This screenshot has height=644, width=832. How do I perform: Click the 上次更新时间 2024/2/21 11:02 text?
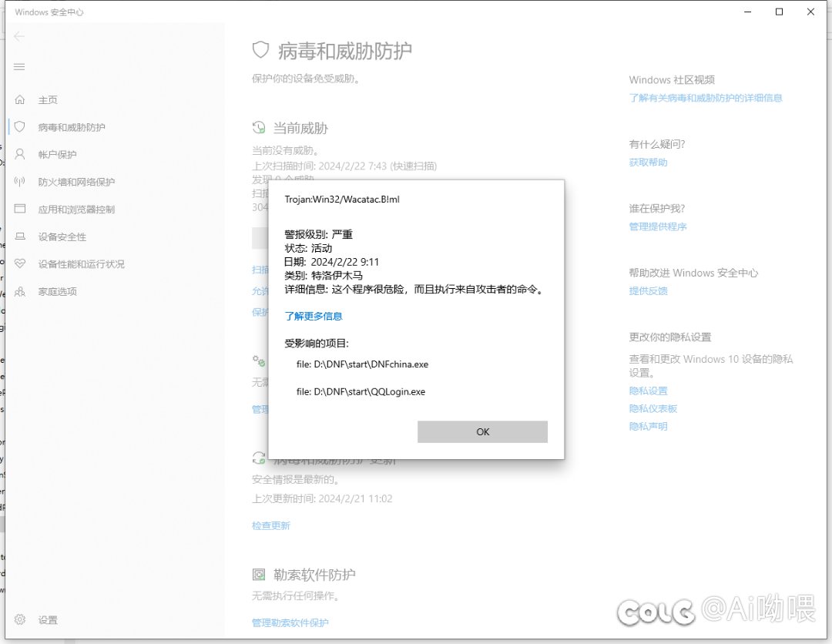(x=322, y=498)
